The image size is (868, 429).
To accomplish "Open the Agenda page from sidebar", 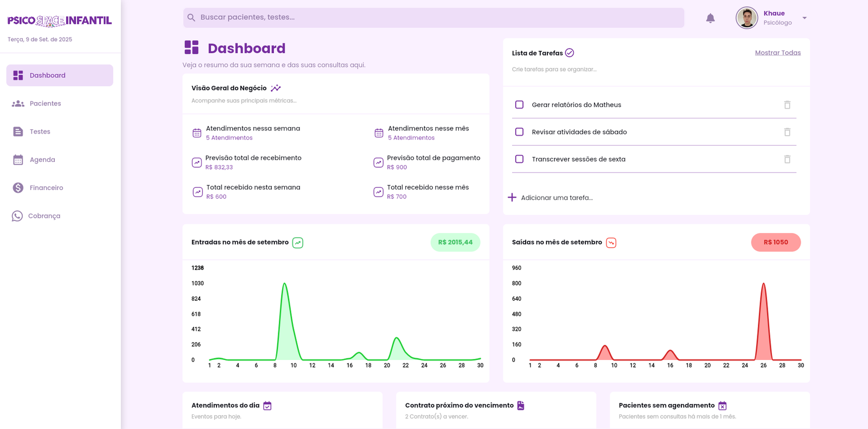I will pyautogui.click(x=42, y=160).
